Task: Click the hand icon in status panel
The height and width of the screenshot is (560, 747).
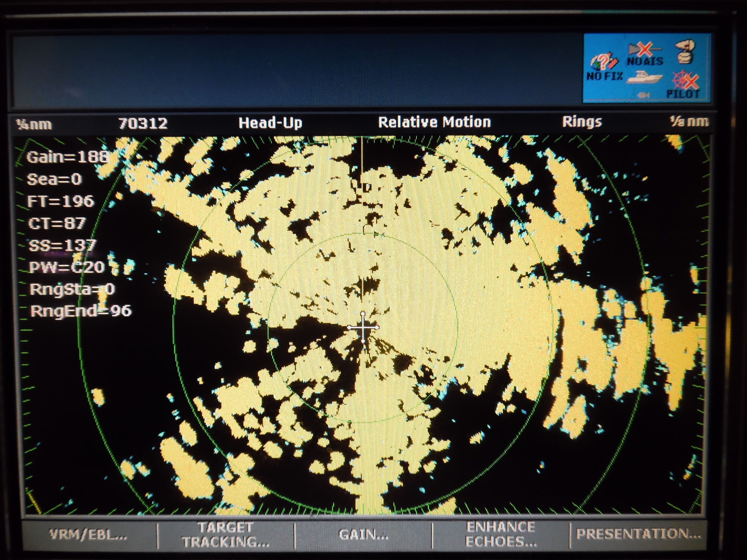Action: (684, 52)
